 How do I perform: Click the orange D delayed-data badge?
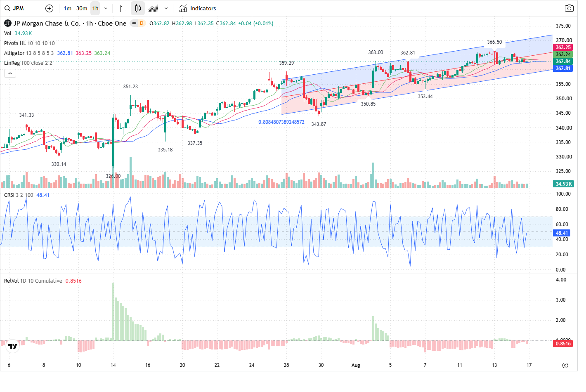(x=142, y=23)
